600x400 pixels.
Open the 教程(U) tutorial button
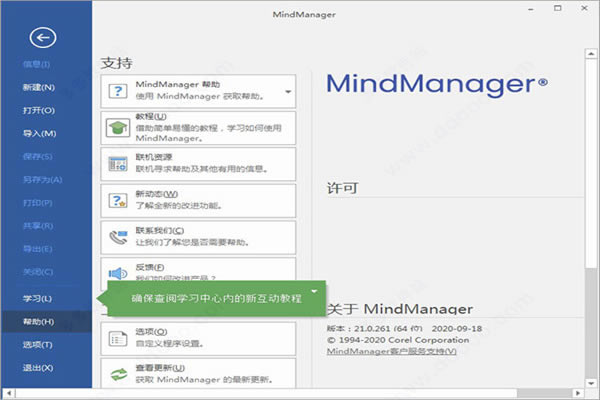click(198, 128)
